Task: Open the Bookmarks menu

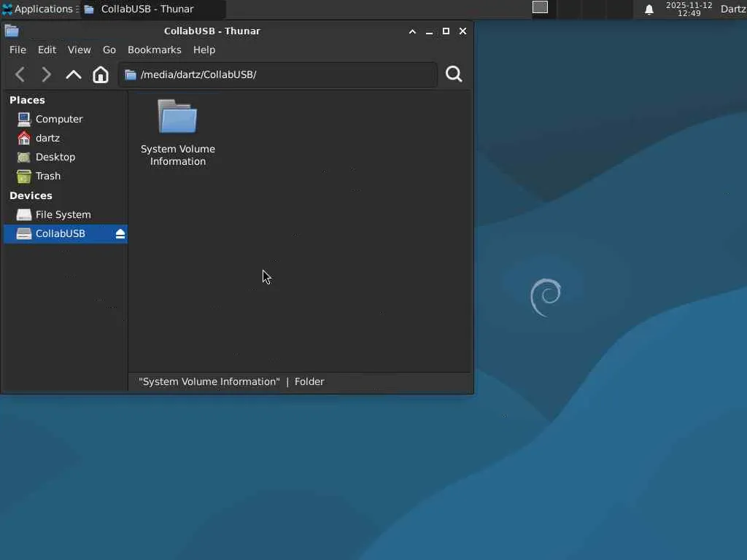Action: point(155,50)
